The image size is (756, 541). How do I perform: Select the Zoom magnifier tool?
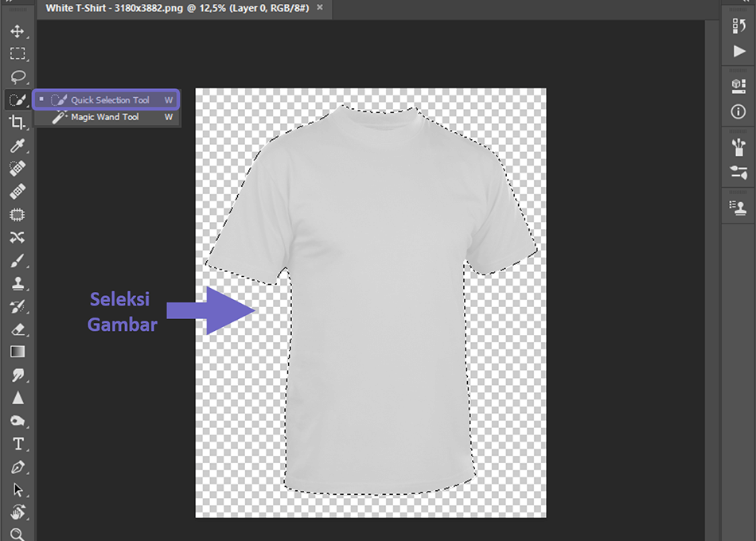pyautogui.click(x=18, y=535)
